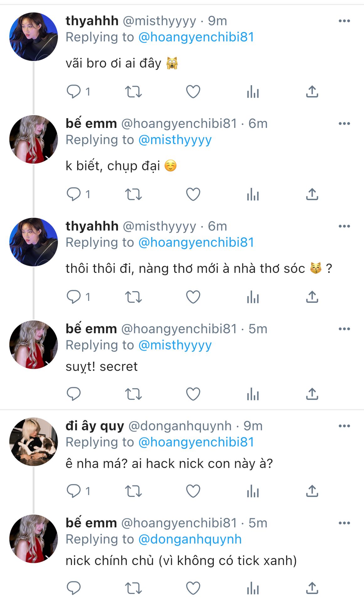Viewport: 364px width, 602px height.
Task: Open @misthyyyy mention in "k biết" reply
Action: point(175,140)
